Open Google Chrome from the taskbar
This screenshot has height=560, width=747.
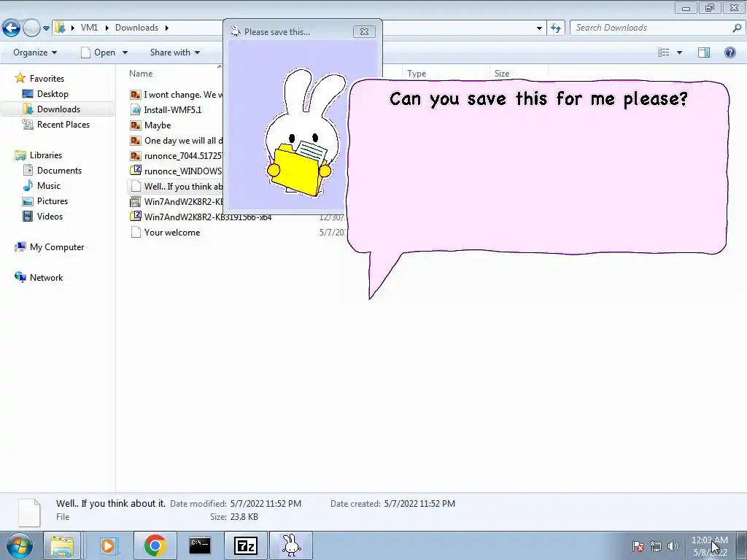click(155, 545)
